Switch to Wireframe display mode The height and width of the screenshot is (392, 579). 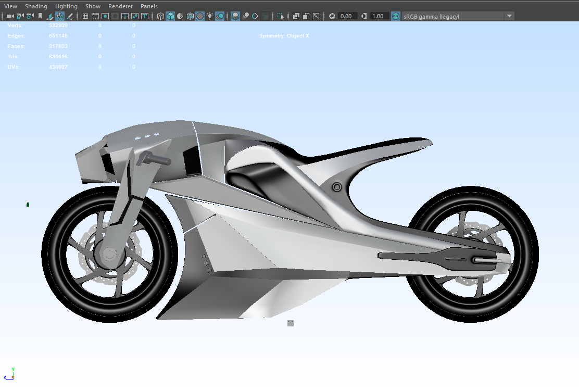tap(160, 16)
